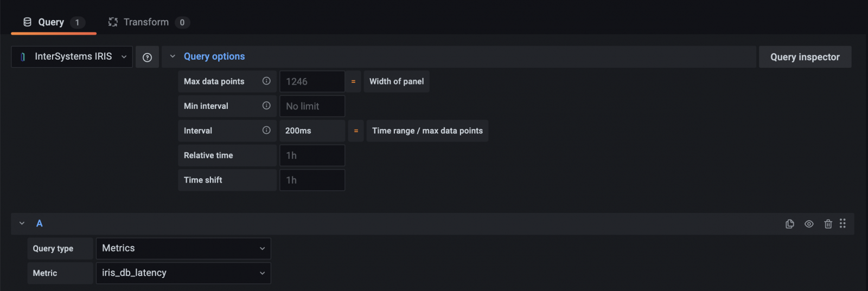Click the query name A label
Screen dimensions: 868x291
coord(40,223)
